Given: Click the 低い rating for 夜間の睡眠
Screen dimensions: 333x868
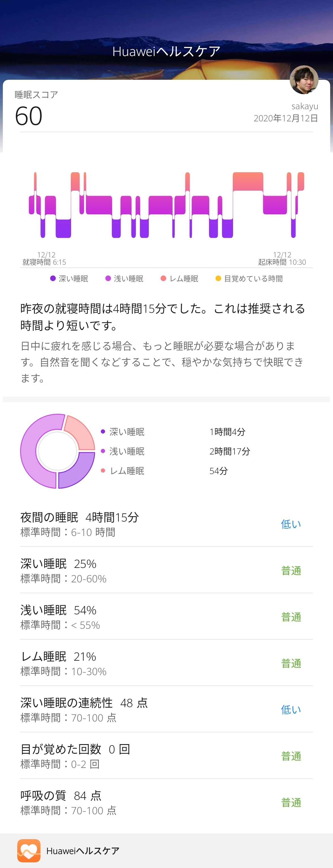Looking at the screenshot, I should [291, 524].
